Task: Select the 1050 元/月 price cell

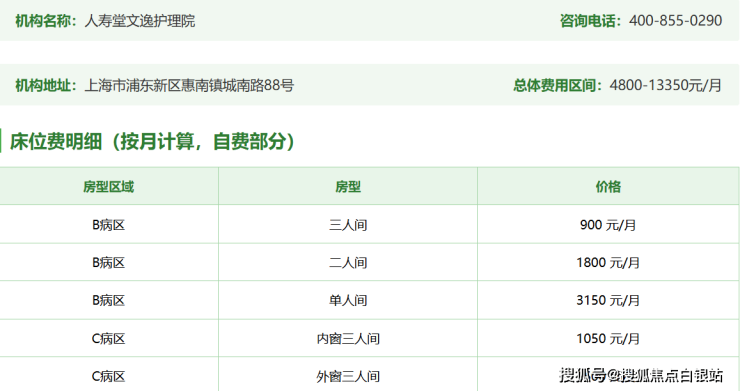Action: tap(608, 339)
